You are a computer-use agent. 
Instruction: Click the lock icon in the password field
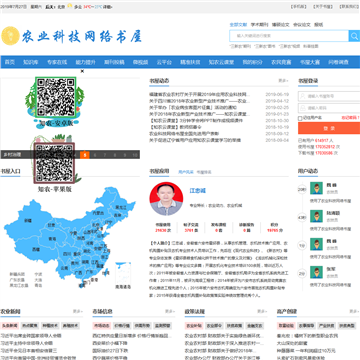coord(302,108)
